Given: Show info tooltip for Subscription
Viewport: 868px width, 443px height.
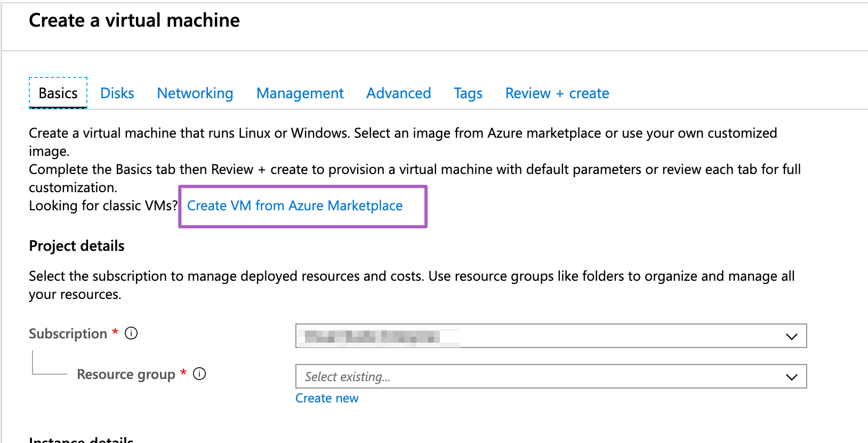Looking at the screenshot, I should (x=131, y=334).
